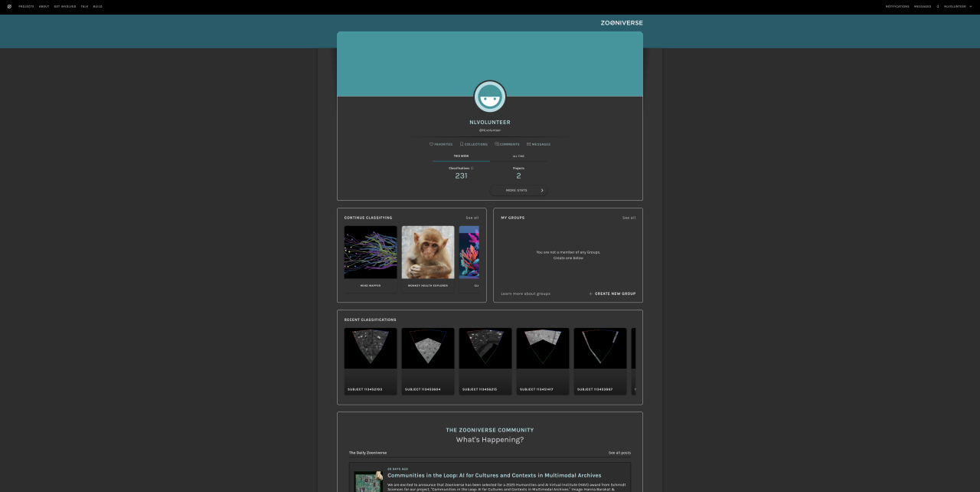Expand the NLVOLUNTEER account dropdown
Screen dimensions: 980x492
click(x=957, y=6)
